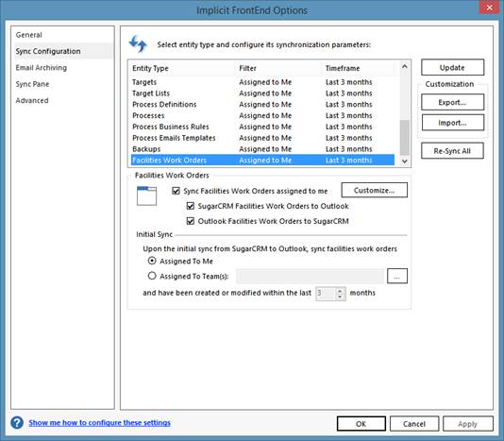
Task: Click the Facilities Work Orders window icon
Action: coord(146,195)
